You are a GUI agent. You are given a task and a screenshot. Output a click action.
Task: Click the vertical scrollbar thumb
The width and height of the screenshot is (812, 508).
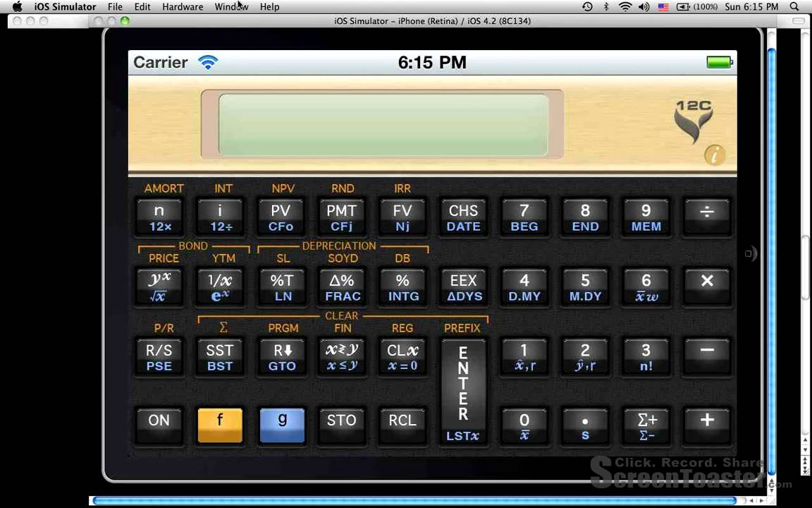point(772,262)
